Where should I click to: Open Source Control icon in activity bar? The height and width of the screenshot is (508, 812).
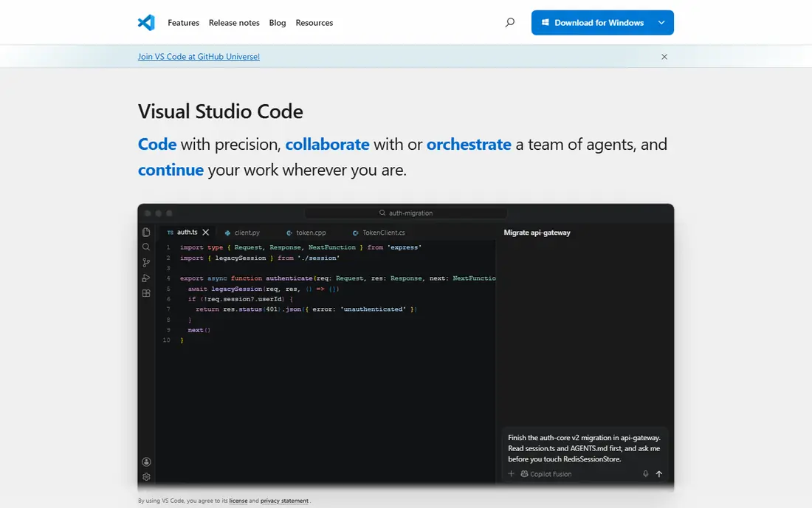[x=146, y=263]
